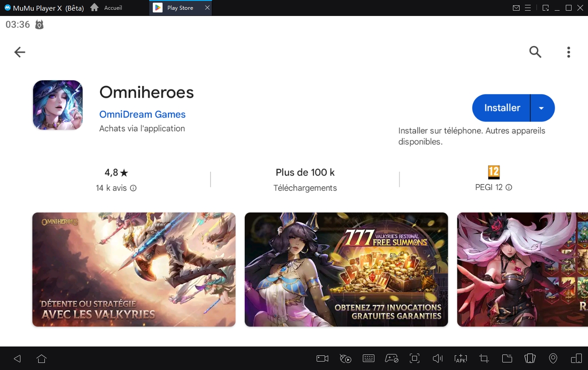Open virtual location via the pin icon
This screenshot has width=588, height=370.
pyautogui.click(x=553, y=358)
